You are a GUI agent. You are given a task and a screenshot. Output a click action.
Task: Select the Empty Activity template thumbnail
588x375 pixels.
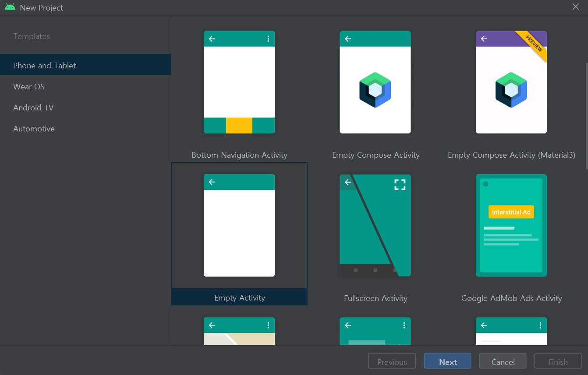pos(239,225)
